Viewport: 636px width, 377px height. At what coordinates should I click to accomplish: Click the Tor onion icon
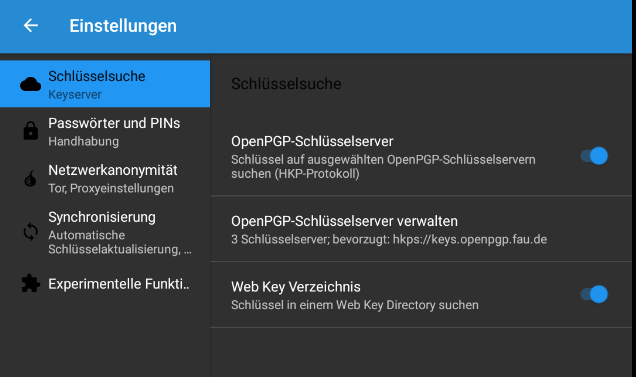tap(30, 179)
